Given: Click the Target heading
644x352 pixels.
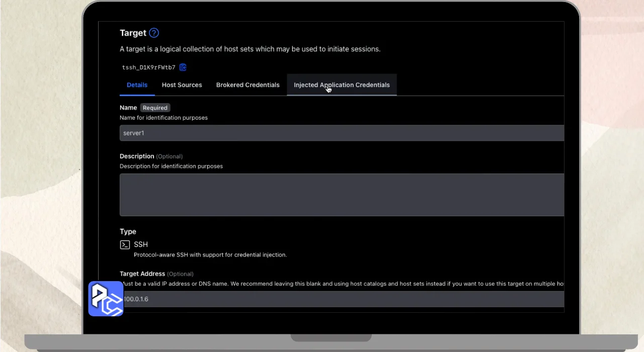Looking at the screenshot, I should pyautogui.click(x=133, y=33).
